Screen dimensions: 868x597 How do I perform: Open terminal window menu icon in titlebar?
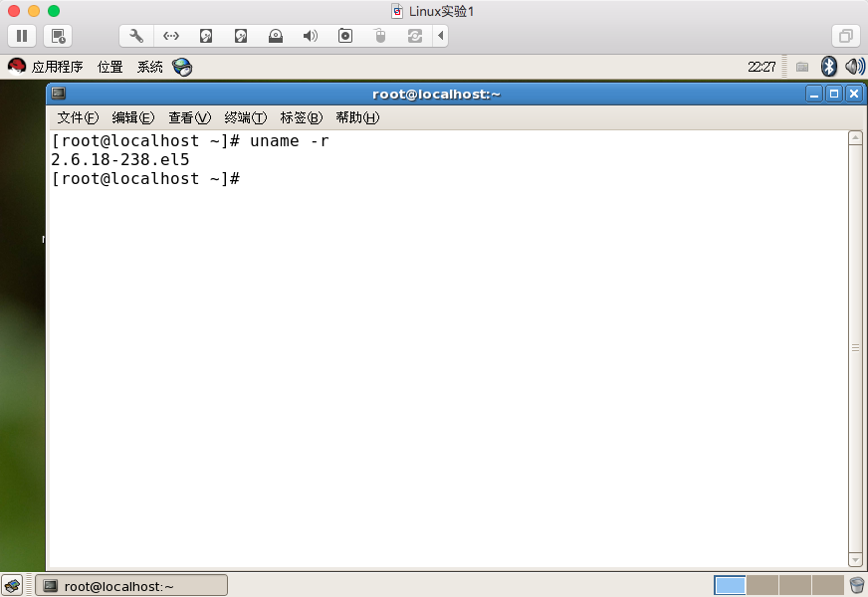click(x=58, y=94)
